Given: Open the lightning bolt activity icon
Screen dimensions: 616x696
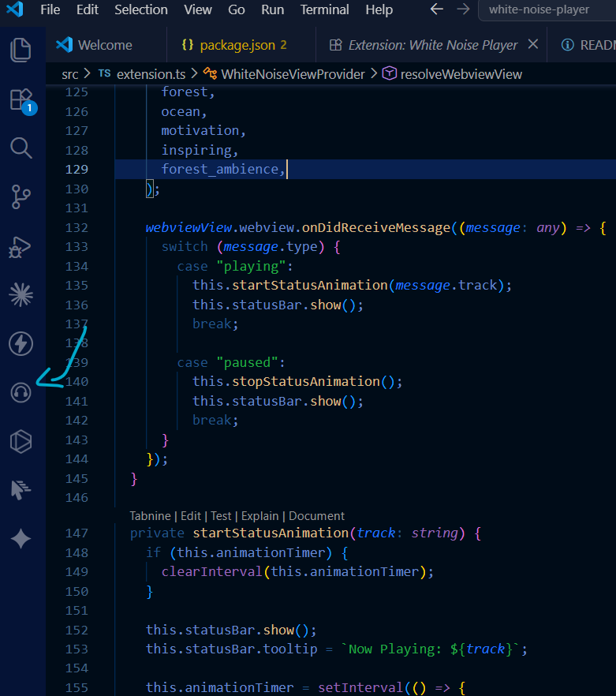Looking at the screenshot, I should (21, 343).
